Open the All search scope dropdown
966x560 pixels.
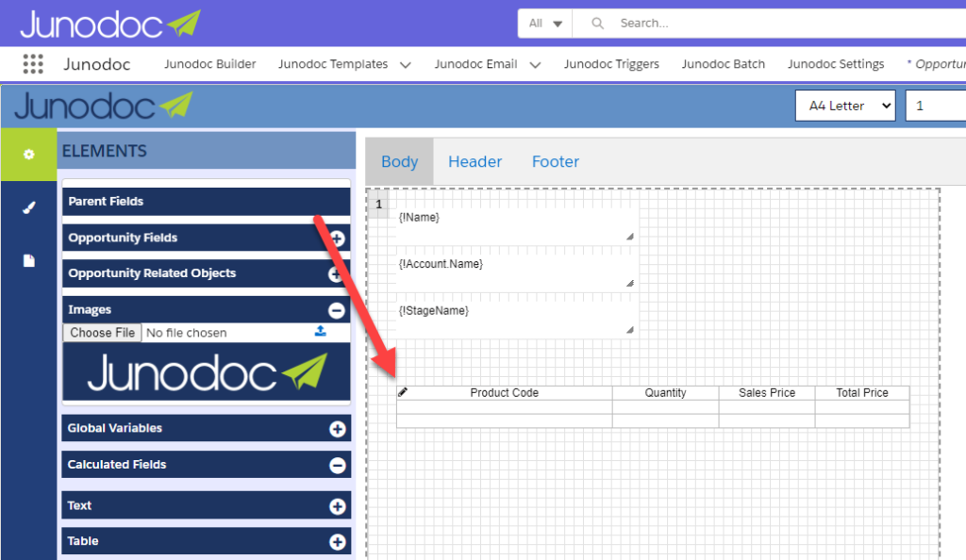(x=545, y=24)
